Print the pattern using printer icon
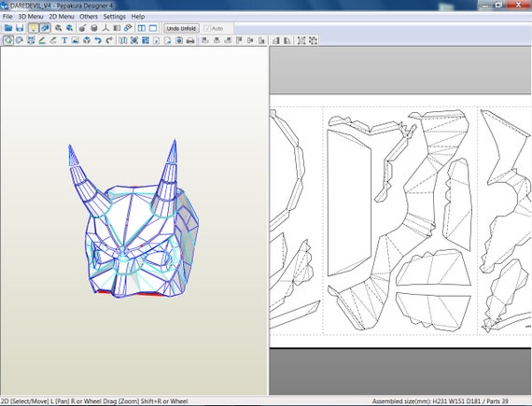532x406 pixels. click(190, 40)
